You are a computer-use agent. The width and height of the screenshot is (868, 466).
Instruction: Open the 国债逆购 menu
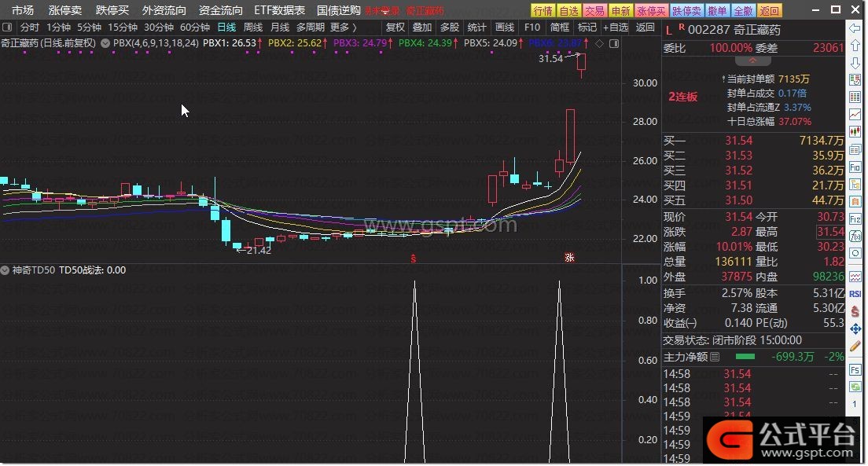point(339,10)
